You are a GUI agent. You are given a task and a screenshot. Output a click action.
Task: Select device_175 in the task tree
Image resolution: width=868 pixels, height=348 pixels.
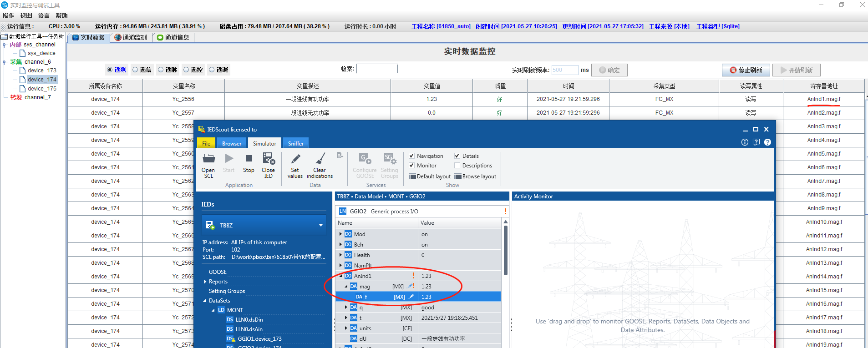[42, 89]
